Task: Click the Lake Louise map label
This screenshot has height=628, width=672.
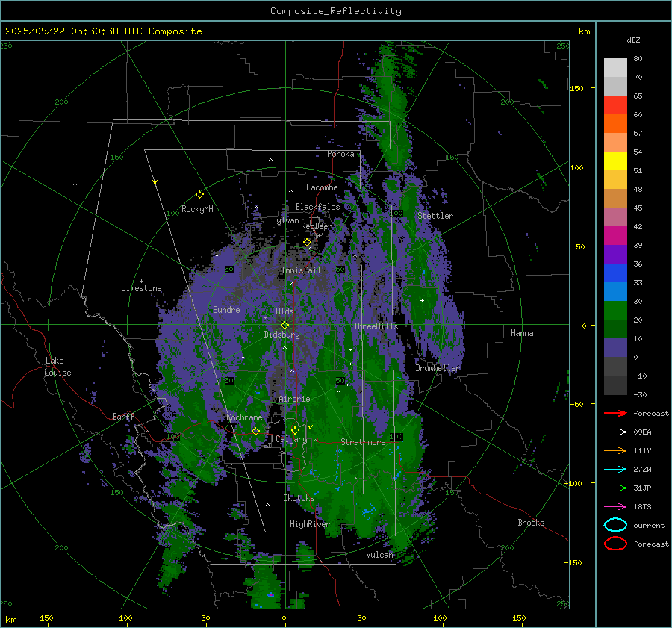Action: 58,367
